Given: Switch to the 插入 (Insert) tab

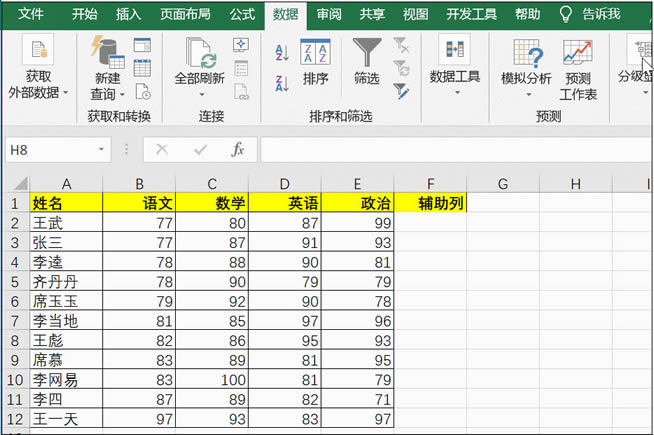Looking at the screenshot, I should pos(129,14).
